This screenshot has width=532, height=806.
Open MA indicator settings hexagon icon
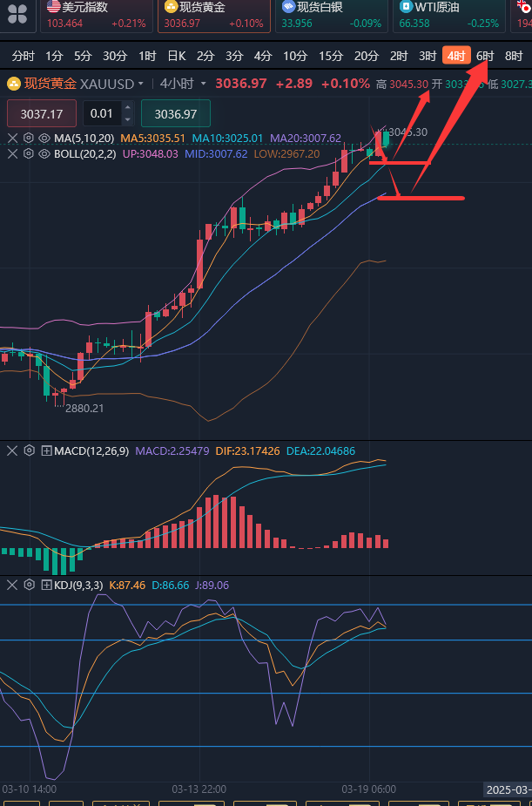point(29,138)
